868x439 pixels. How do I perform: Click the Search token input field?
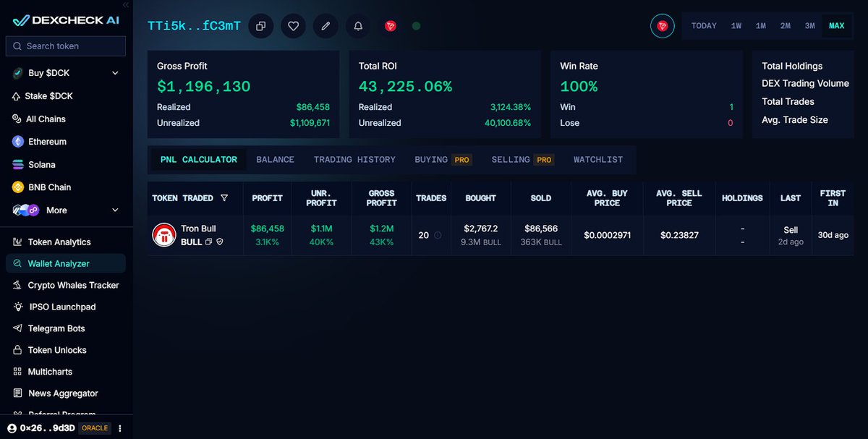pyautogui.click(x=66, y=46)
